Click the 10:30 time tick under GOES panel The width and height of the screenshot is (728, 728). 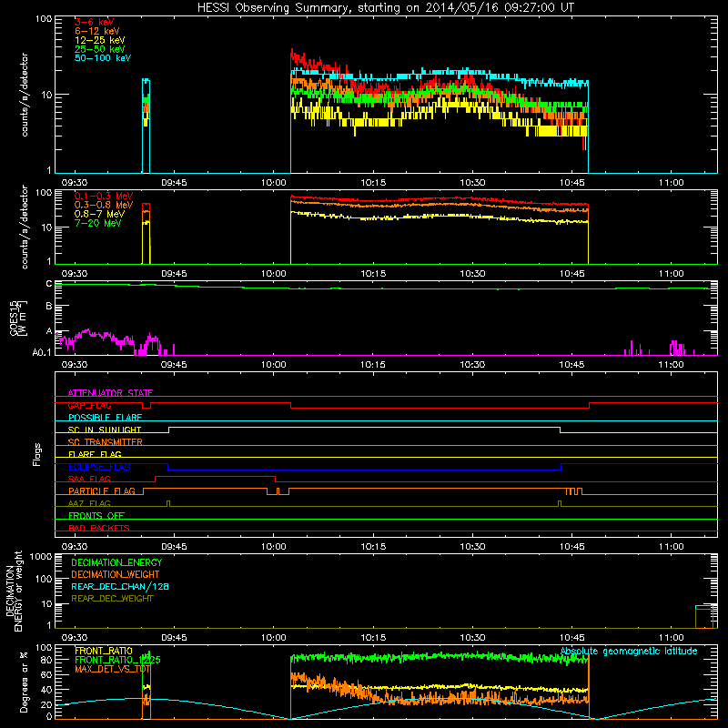click(472, 365)
